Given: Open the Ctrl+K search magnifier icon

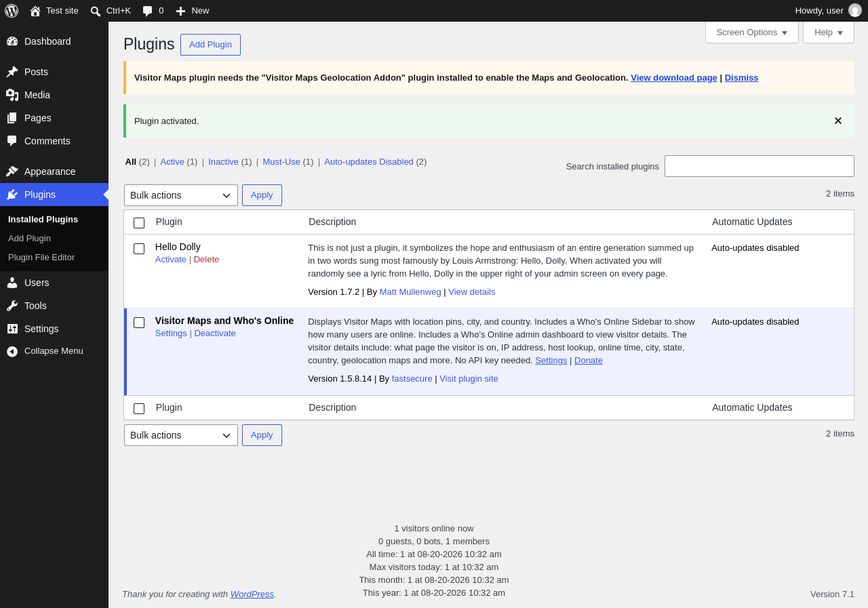Looking at the screenshot, I should (96, 11).
